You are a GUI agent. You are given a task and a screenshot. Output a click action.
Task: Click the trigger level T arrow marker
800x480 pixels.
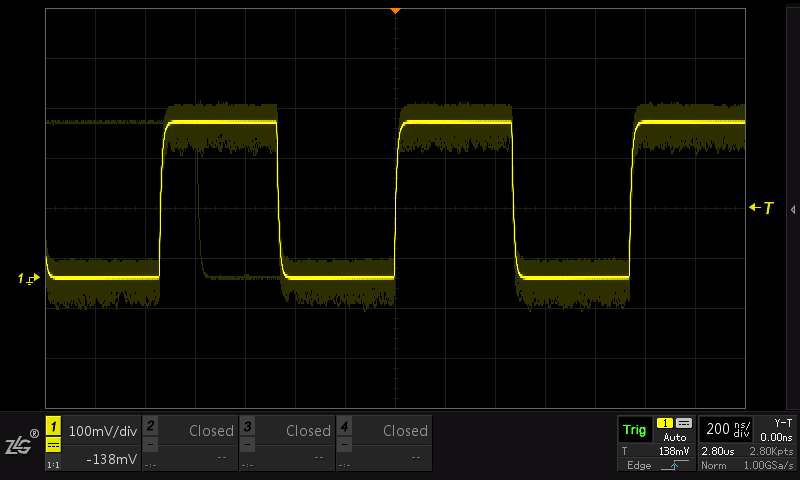pyautogui.click(x=762, y=208)
